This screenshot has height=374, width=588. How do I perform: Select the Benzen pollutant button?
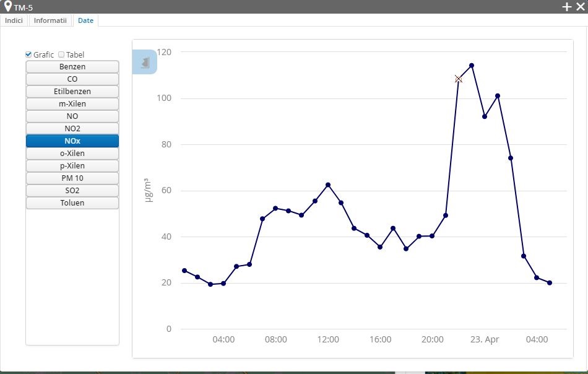pos(72,67)
